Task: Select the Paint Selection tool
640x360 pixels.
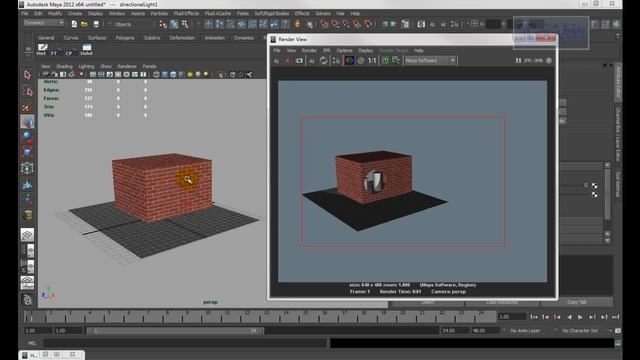Action: coord(27,107)
